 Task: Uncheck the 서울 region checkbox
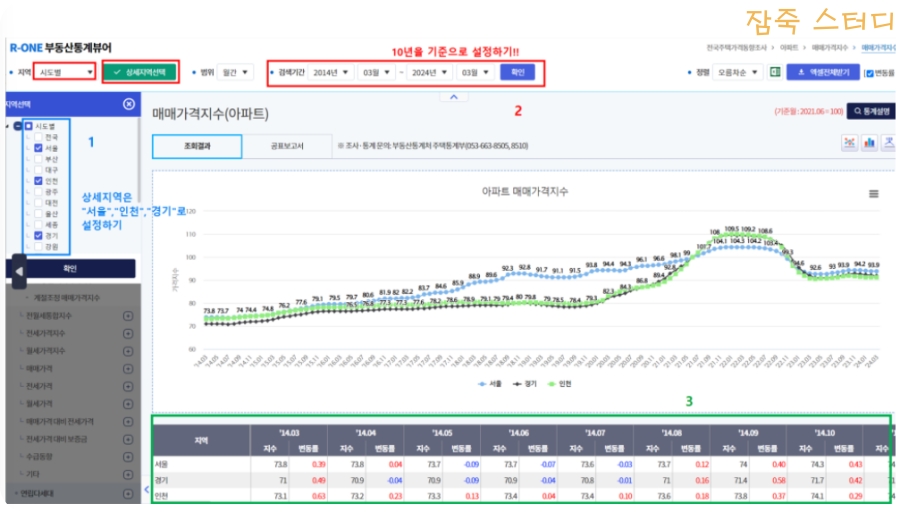pyautogui.click(x=38, y=148)
